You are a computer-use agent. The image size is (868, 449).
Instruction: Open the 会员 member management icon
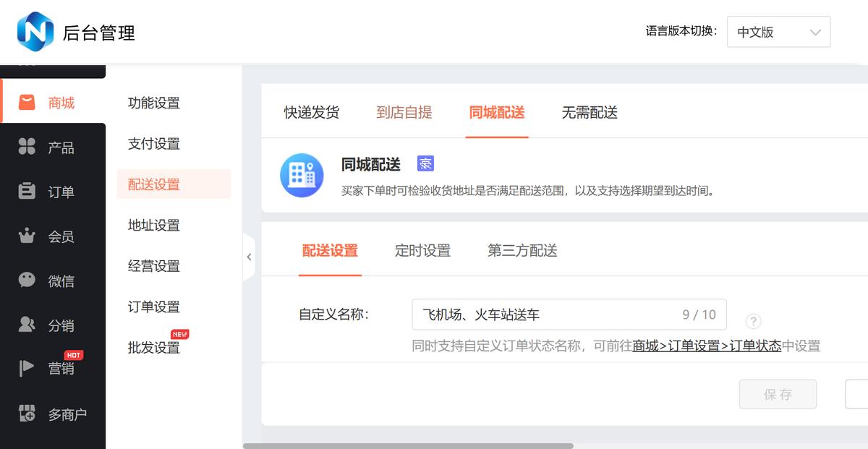coord(27,236)
